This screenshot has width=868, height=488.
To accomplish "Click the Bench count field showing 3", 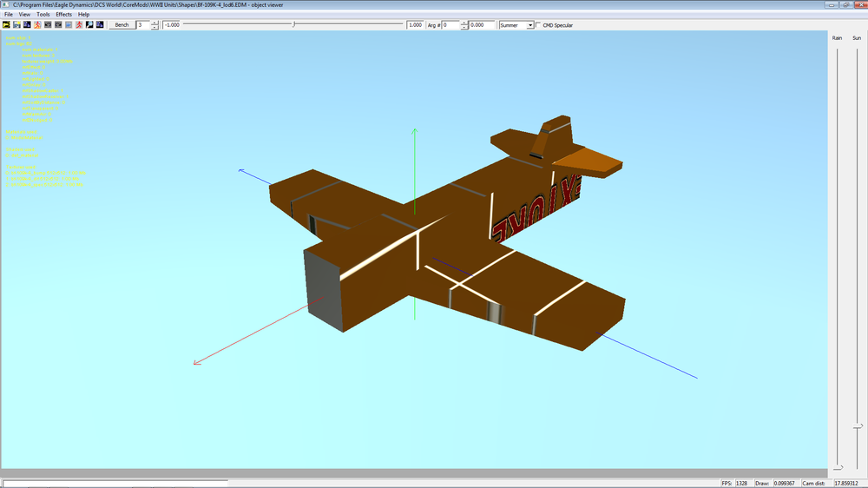I will pos(143,25).
